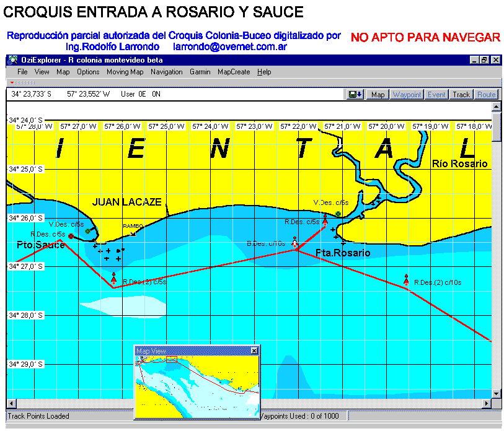
Task: Click inside the Map View overview thumbnail
Action: pyautogui.click(x=197, y=385)
